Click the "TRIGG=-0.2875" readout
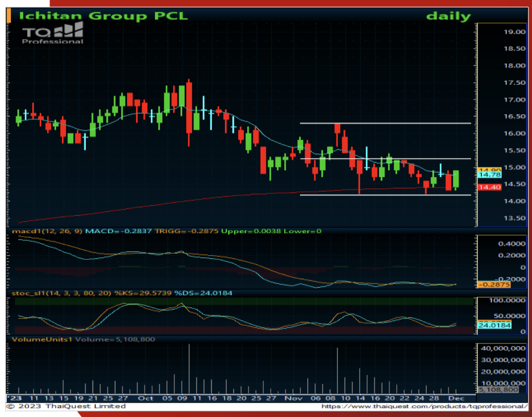532x417 pixels. (x=187, y=231)
